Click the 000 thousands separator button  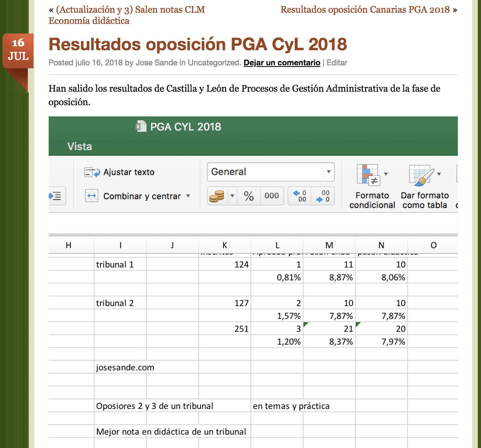coord(272,196)
